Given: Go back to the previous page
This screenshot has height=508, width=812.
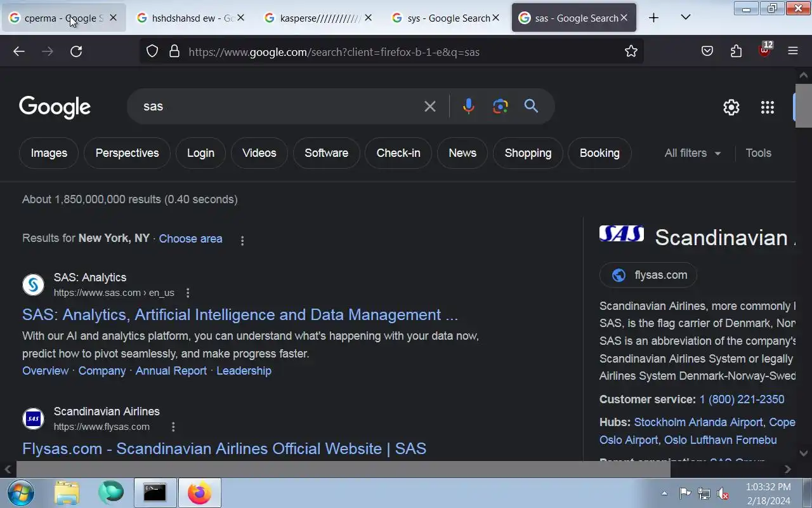Looking at the screenshot, I should [19, 51].
